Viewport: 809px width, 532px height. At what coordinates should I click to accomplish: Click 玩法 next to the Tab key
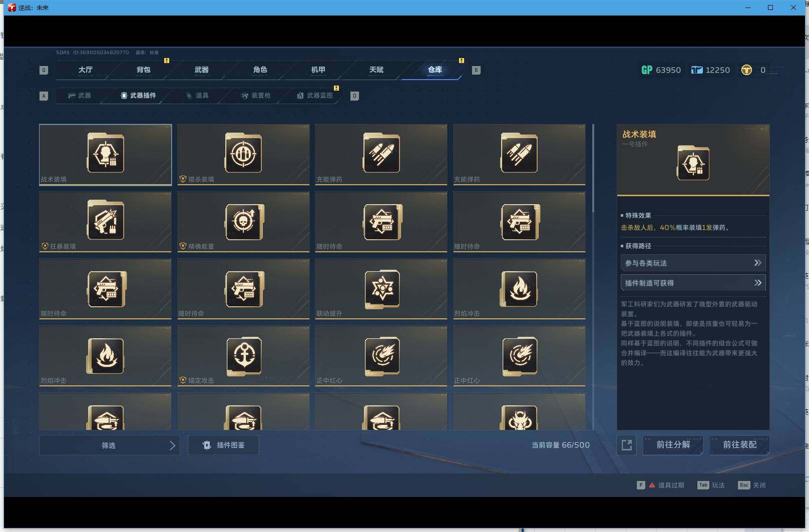(718, 485)
